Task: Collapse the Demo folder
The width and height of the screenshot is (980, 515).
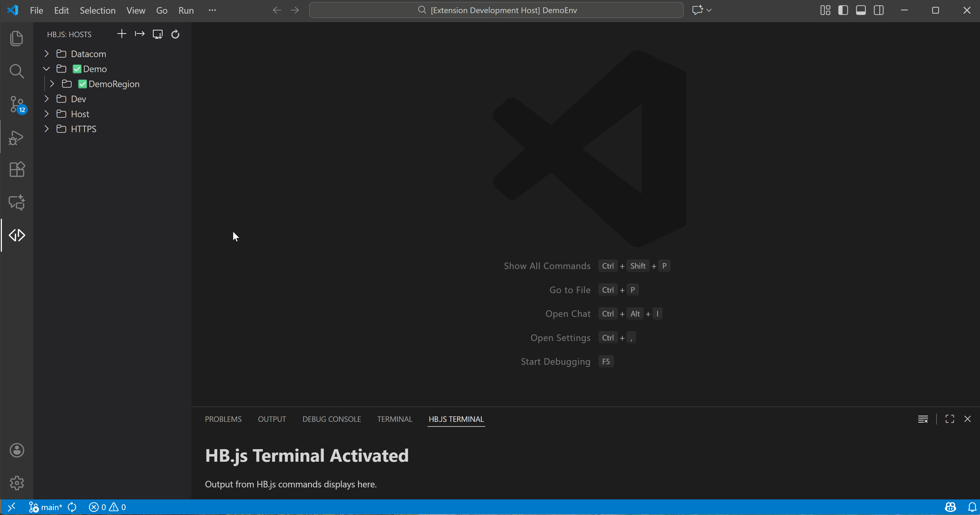Action: (46, 69)
